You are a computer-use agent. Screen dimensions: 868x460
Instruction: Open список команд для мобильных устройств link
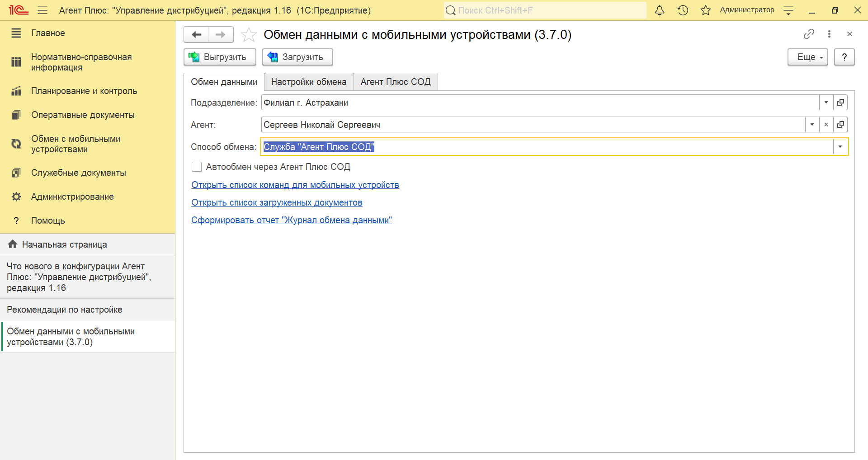[x=295, y=185]
